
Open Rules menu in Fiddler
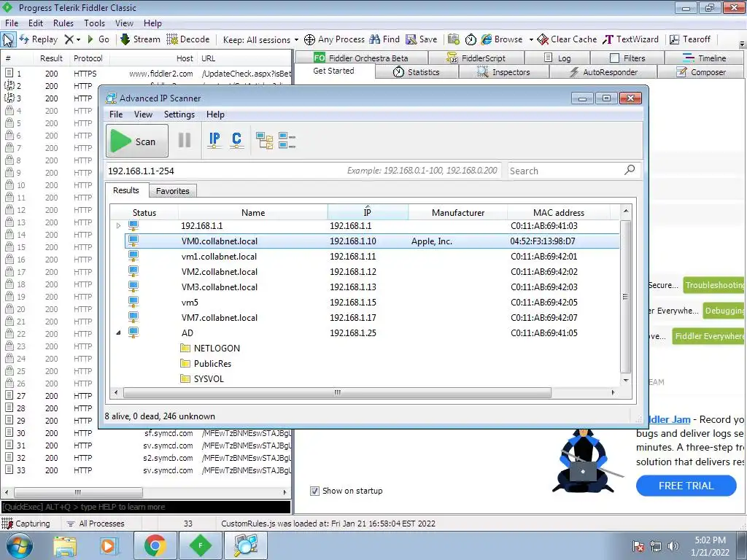click(63, 23)
